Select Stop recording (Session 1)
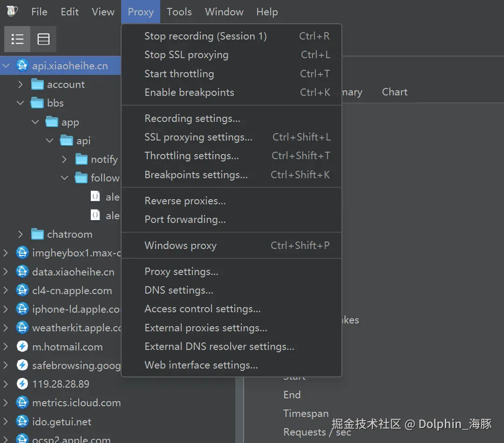 coord(232,36)
